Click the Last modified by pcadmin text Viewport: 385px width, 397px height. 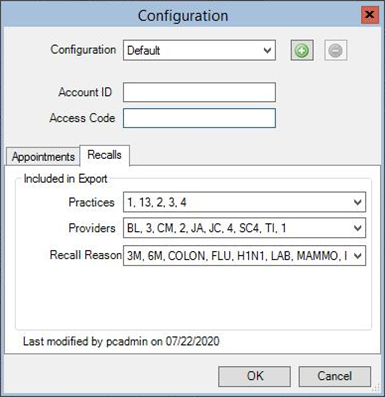121,341
